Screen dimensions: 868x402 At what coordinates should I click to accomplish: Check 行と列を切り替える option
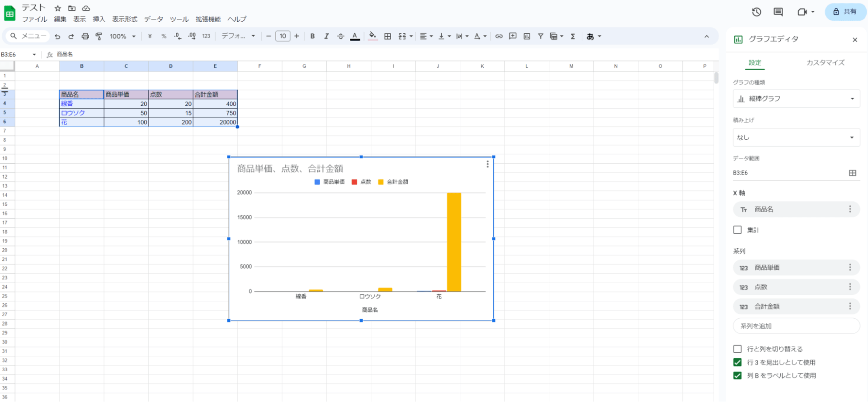pos(737,349)
